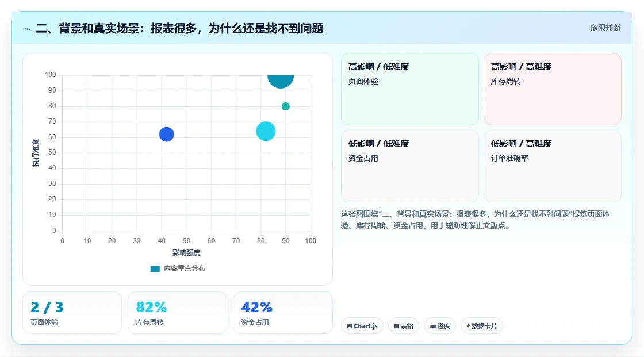This screenshot has height=357, width=644.
Task: Click the 影响强度 x-axis label
Action: pos(186,252)
